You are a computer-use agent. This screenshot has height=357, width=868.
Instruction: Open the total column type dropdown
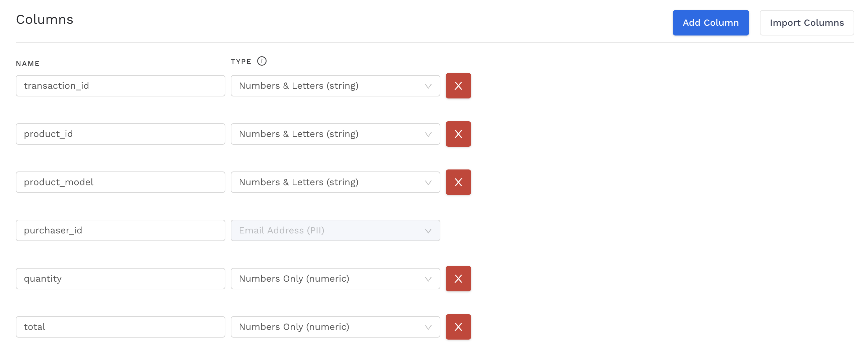click(335, 327)
